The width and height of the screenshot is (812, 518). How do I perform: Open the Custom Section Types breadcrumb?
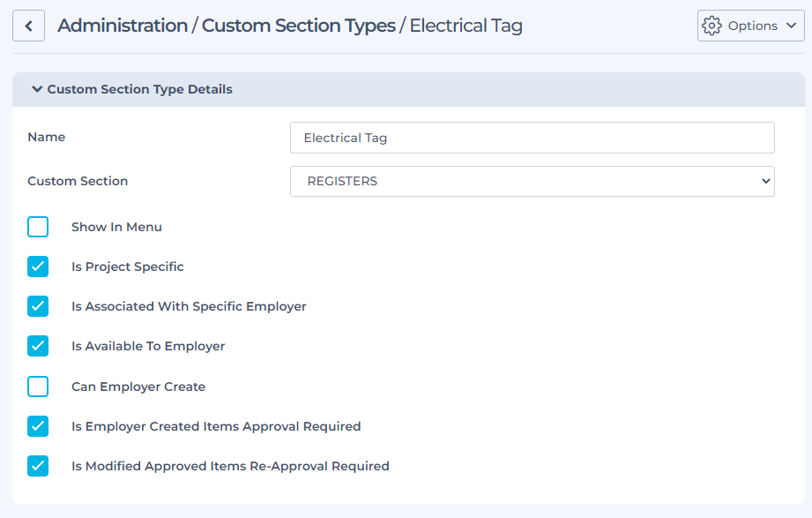click(x=298, y=26)
